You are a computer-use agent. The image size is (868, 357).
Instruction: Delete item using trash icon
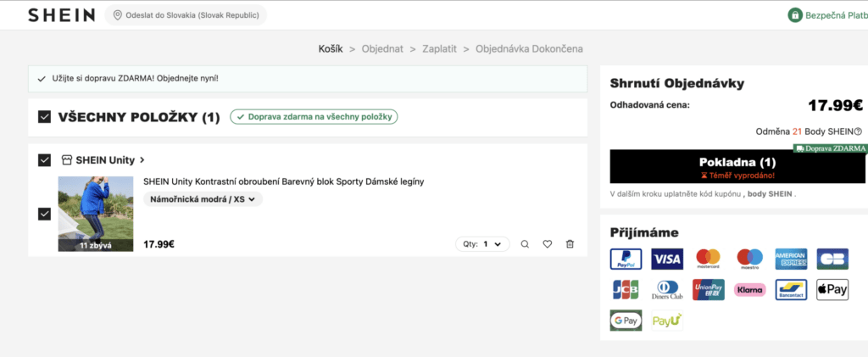[570, 244]
